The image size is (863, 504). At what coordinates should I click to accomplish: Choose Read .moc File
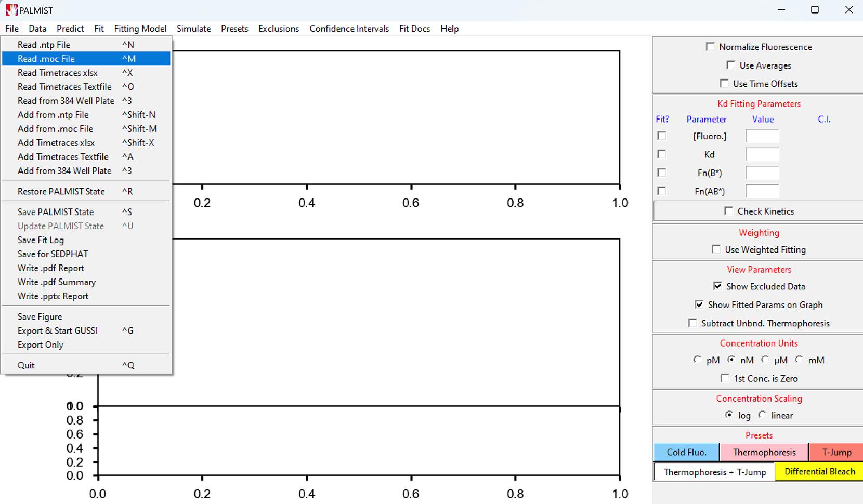pyautogui.click(x=86, y=59)
